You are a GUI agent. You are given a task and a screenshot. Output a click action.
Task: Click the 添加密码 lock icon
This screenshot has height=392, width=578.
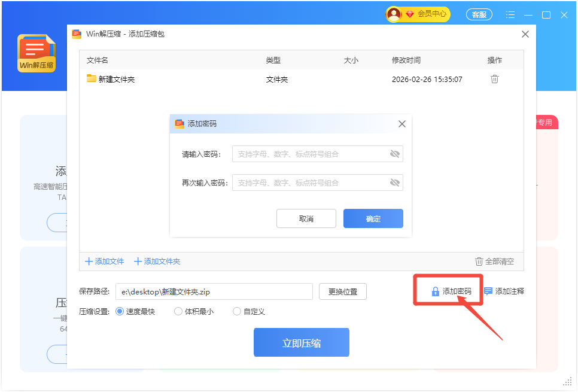[436, 291]
